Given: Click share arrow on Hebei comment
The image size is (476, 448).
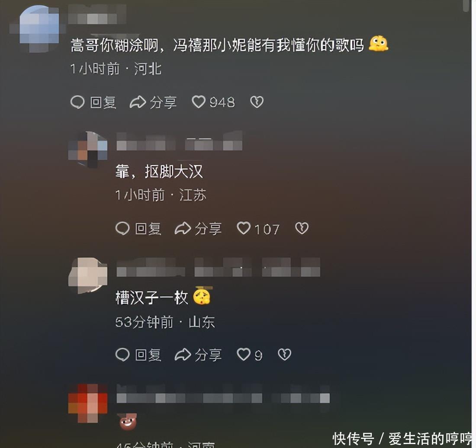Looking at the screenshot, I should point(138,102).
